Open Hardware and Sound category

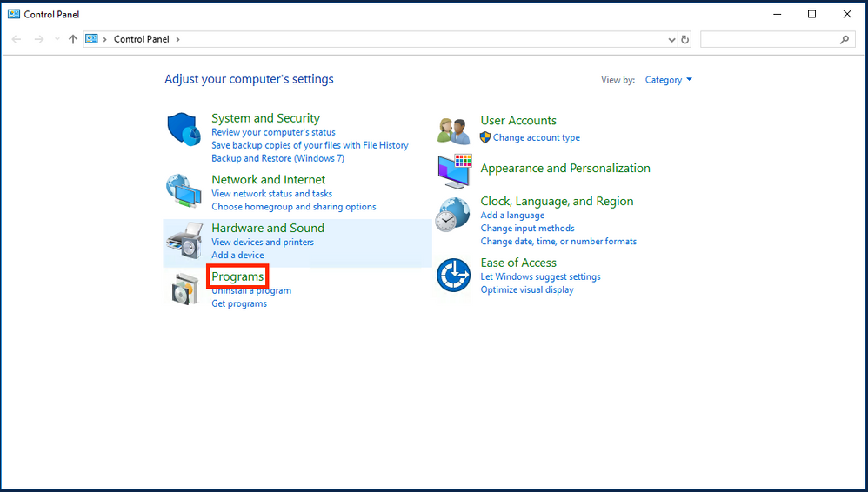[x=268, y=228]
